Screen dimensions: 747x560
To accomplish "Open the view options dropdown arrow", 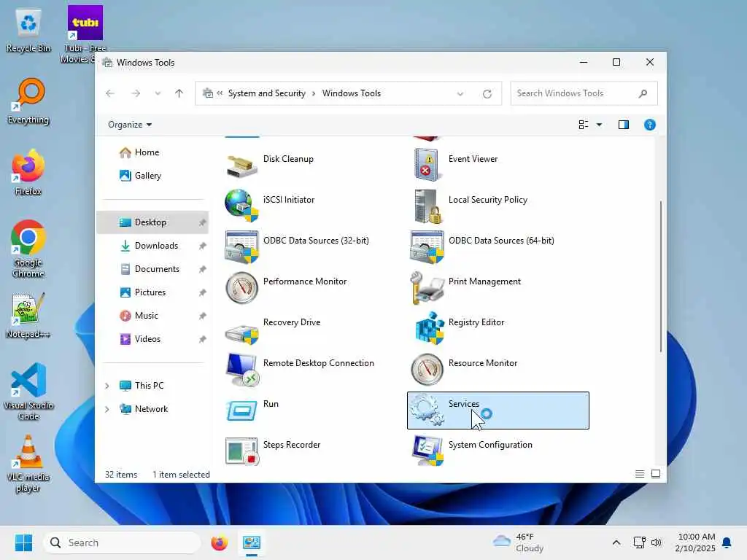I will click(600, 125).
